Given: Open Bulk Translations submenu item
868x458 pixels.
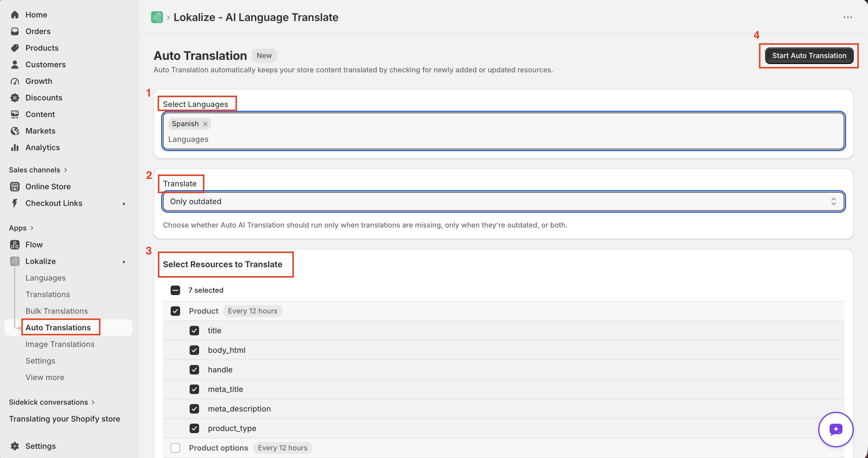Looking at the screenshot, I should 57,311.
